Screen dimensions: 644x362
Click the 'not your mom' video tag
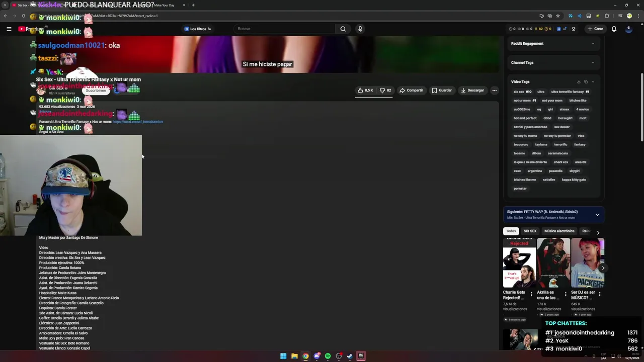[x=552, y=101]
